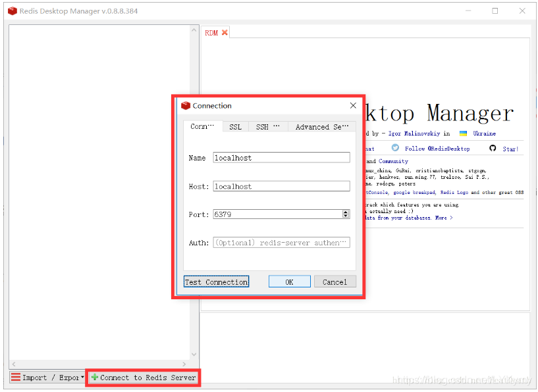538x392 pixels.
Task: Click the Twitter bird icon
Action: coord(395,148)
